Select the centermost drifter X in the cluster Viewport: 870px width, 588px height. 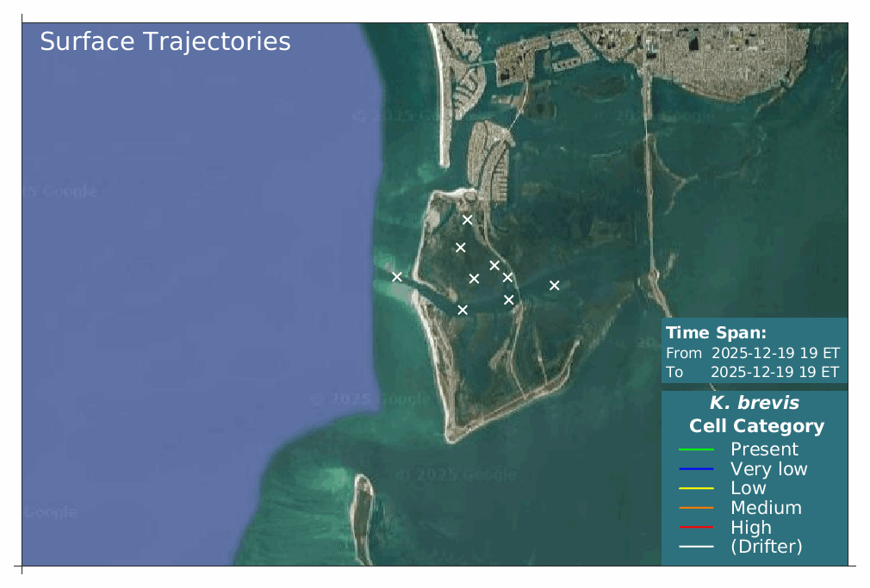coord(474,279)
